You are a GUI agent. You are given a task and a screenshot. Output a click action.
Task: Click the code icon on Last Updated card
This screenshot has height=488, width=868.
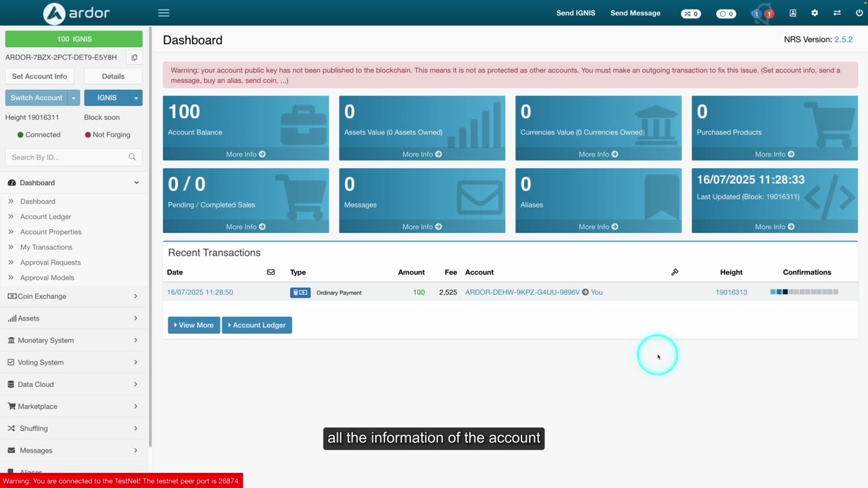coord(829,198)
